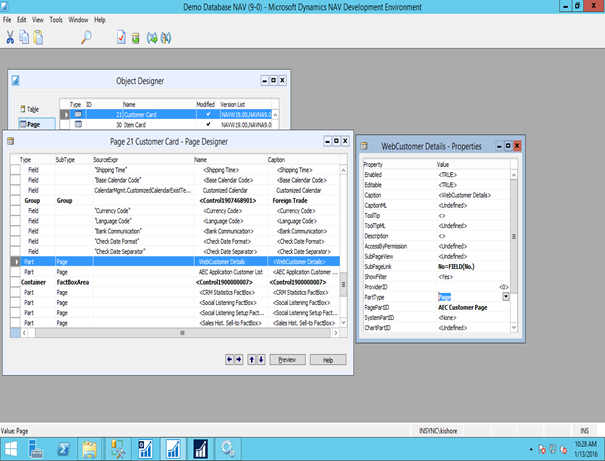This screenshot has width=605, height=461.
Task: Click the Version List column header
Action: [246, 104]
